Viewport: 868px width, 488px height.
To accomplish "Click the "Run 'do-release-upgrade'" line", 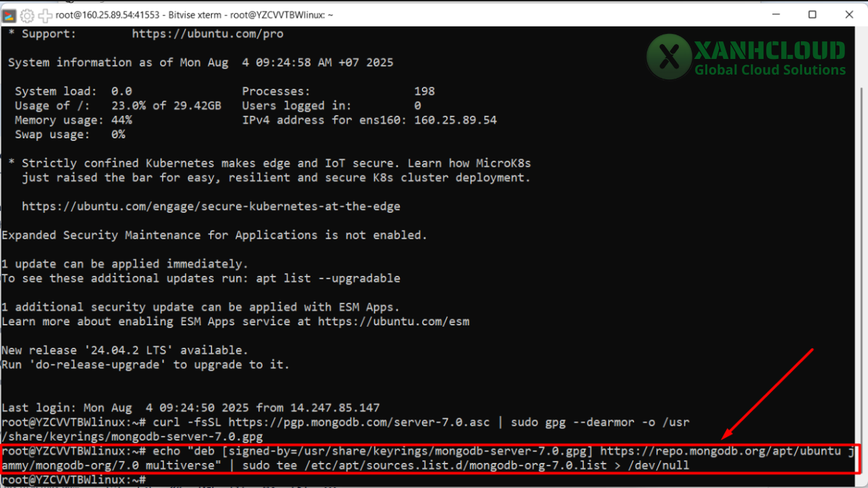I will pos(145,365).
